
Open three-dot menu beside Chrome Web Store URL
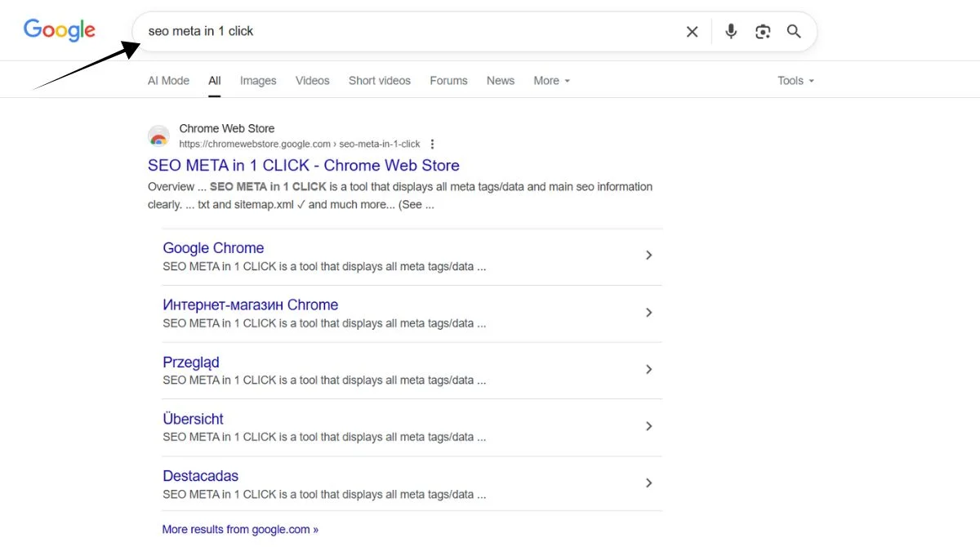(x=432, y=145)
